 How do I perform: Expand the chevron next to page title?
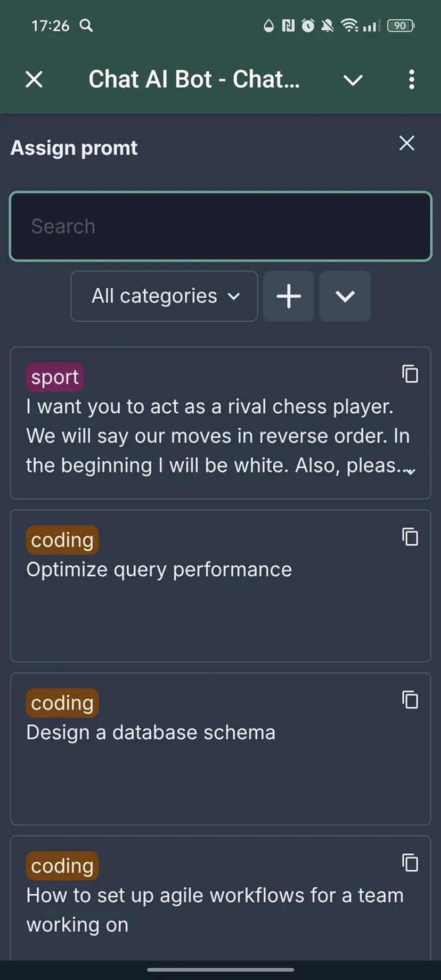353,80
